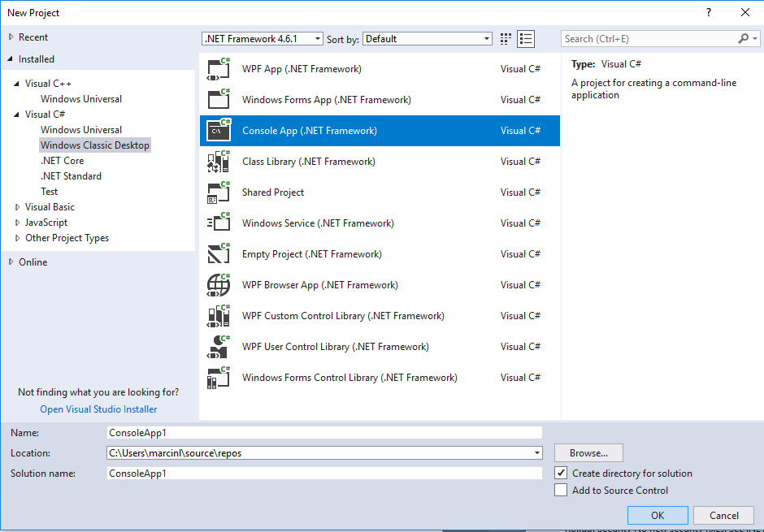Select Class Library (.NET Framework) name
The image size is (764, 532).
308,162
